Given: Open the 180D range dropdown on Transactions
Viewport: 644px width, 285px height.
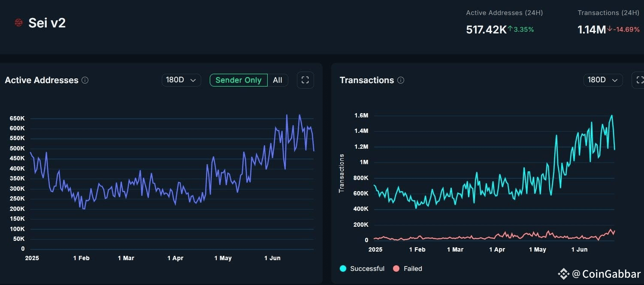Looking at the screenshot, I should [603, 80].
